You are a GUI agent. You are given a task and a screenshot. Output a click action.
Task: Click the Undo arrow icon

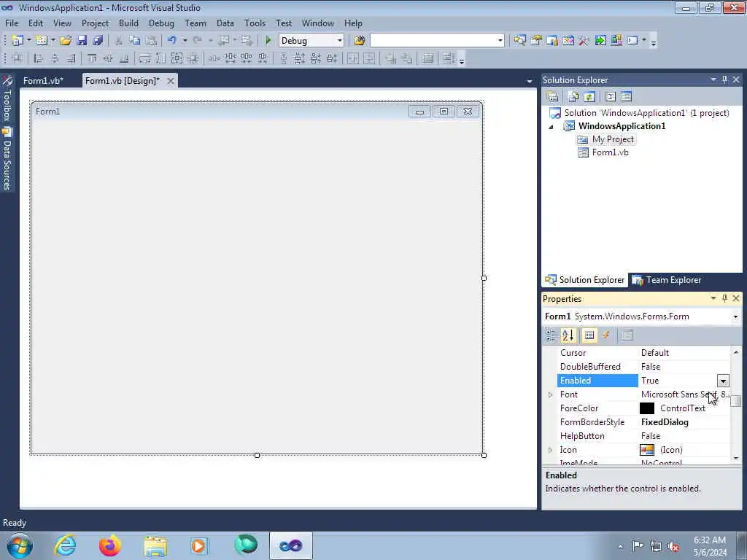tap(172, 41)
